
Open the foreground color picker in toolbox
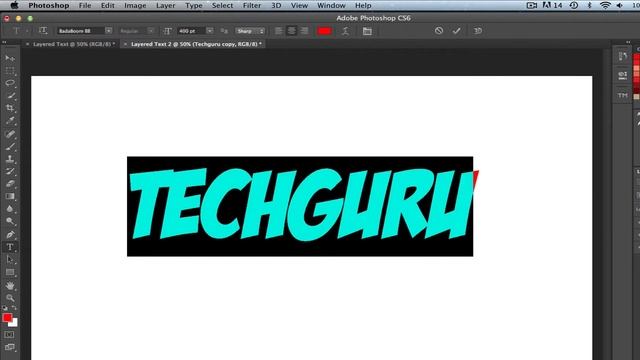click(7, 317)
